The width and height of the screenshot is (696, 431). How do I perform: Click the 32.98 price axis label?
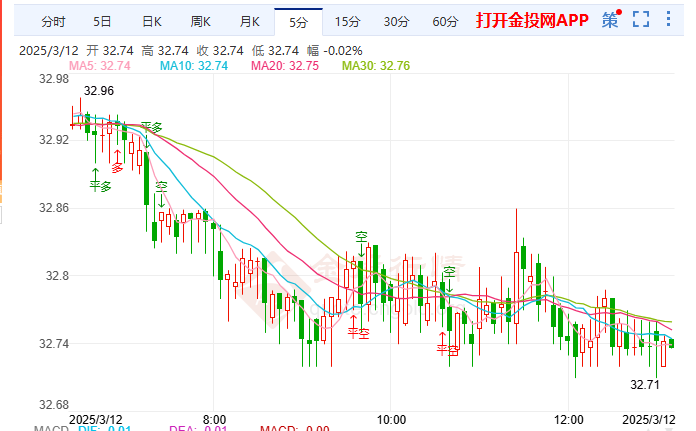(x=54, y=79)
